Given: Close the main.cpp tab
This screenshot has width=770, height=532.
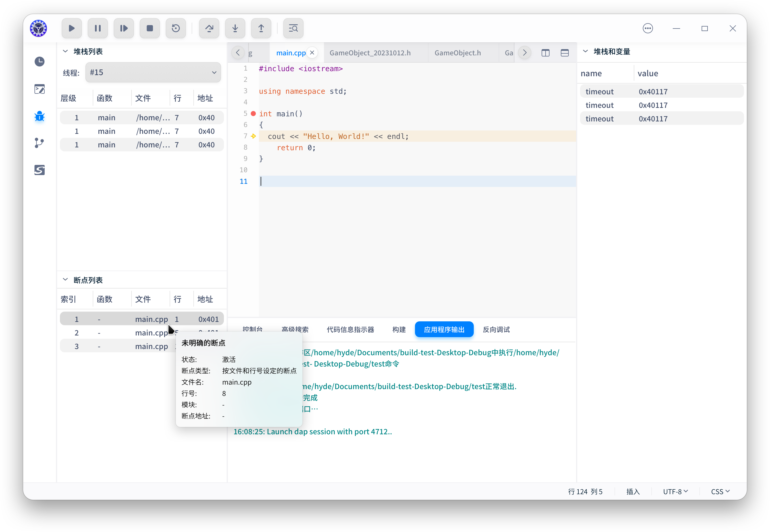Looking at the screenshot, I should [312, 53].
